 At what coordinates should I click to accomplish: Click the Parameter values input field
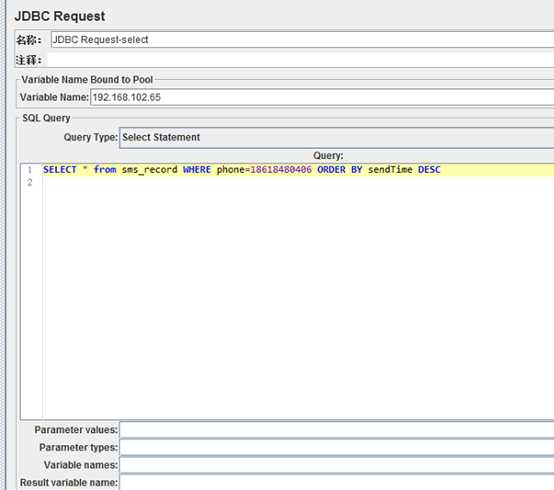point(337,430)
